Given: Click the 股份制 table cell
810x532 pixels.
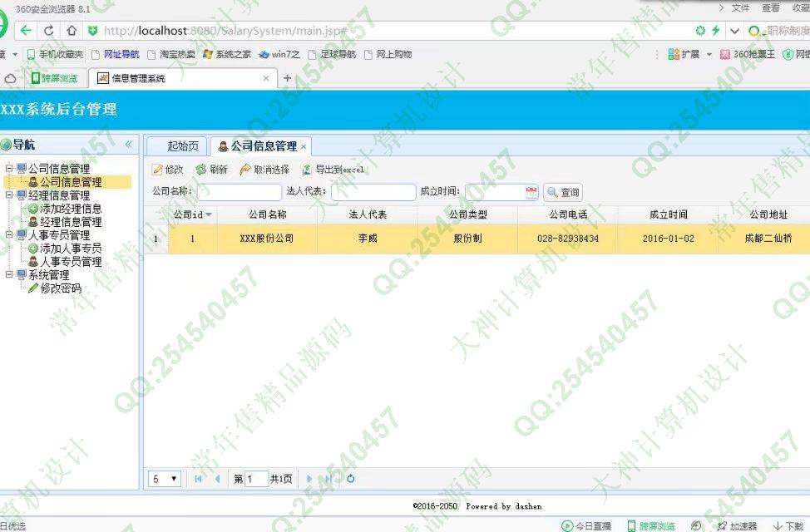Looking at the screenshot, I should coord(467,239).
